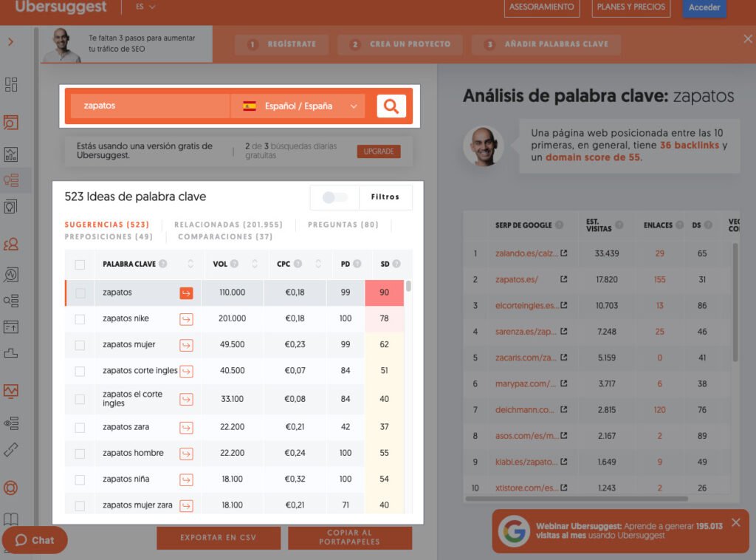This screenshot has width=756, height=560.
Task: Open the keyword ideas sidebar icon
Action: tap(11, 180)
